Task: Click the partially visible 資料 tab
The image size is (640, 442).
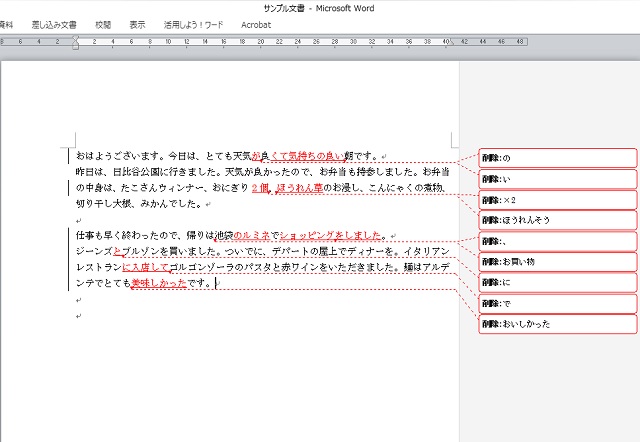Action: [7, 23]
